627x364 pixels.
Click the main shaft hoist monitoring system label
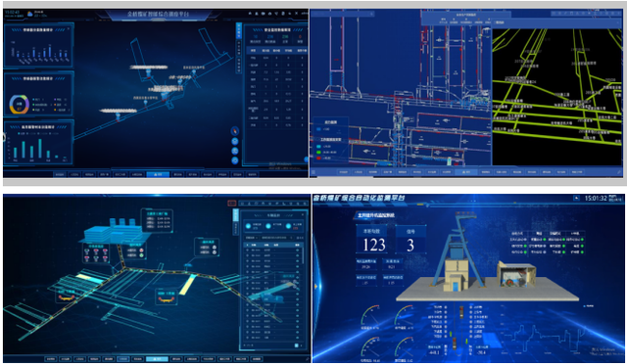(375, 215)
